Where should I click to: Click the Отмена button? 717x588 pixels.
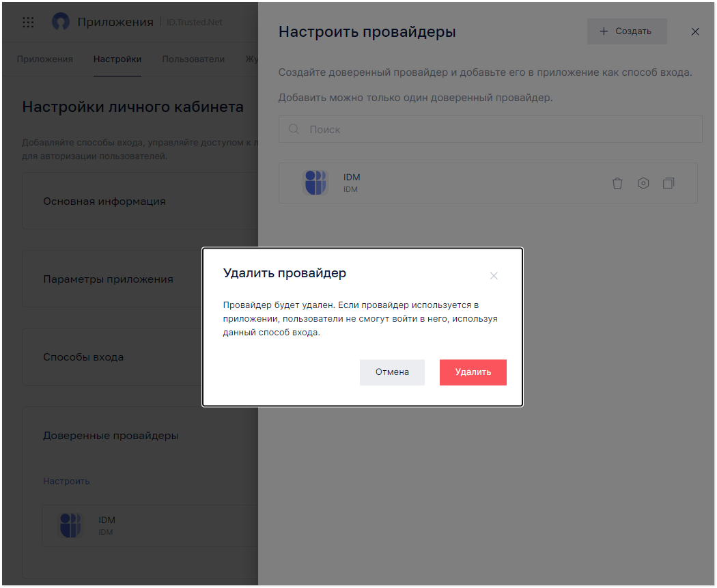(x=392, y=372)
